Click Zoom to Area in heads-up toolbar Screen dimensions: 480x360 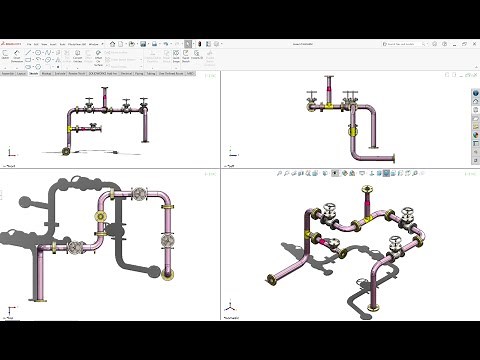coord(286,173)
